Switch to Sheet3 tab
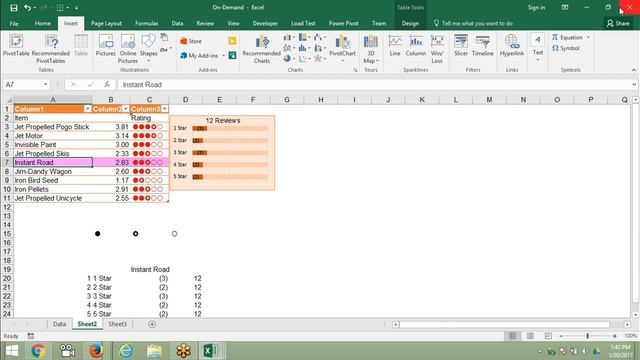640x360 pixels. click(117, 324)
